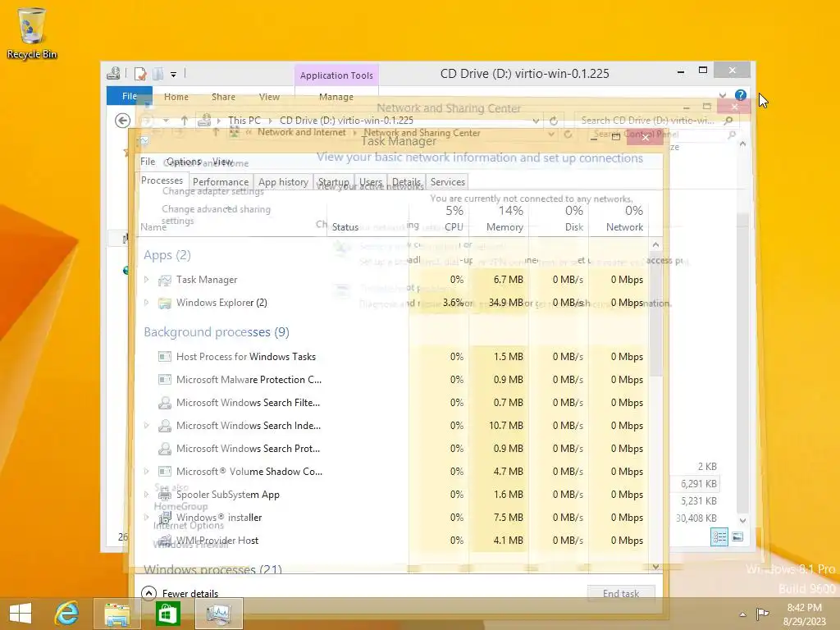Launch Internet Explorer from the taskbar
The image size is (840, 630).
tap(67, 614)
